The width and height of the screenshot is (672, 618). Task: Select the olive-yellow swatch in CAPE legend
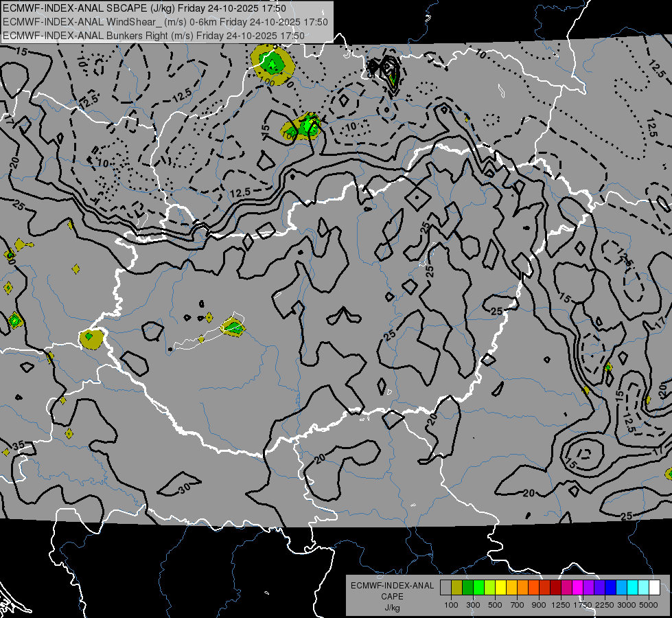tap(456, 588)
